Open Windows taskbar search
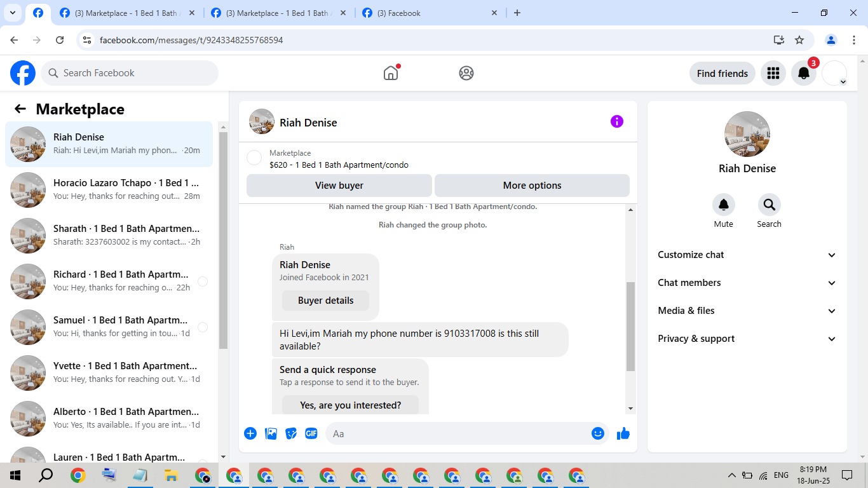The image size is (868, 488). 46,475
